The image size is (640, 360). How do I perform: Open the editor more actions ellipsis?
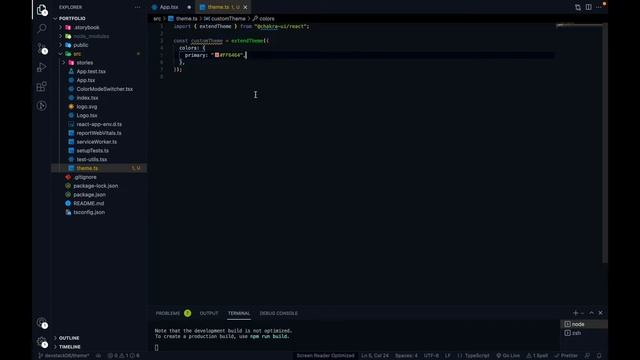click(x=599, y=7)
